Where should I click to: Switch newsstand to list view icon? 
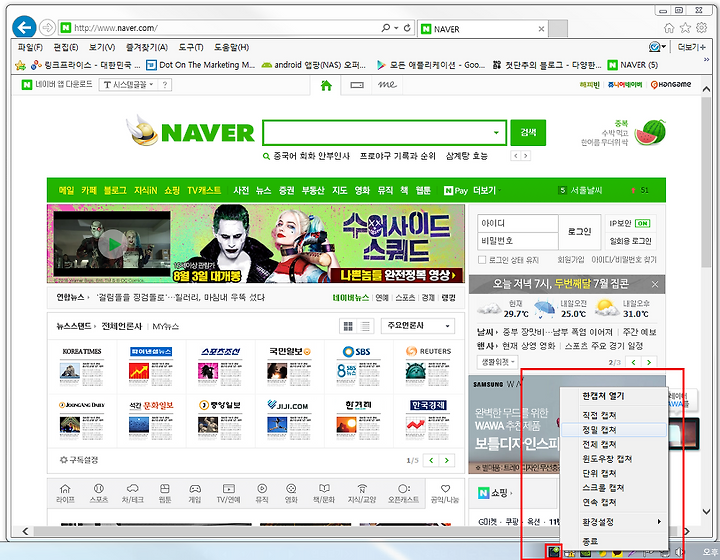[x=365, y=326]
